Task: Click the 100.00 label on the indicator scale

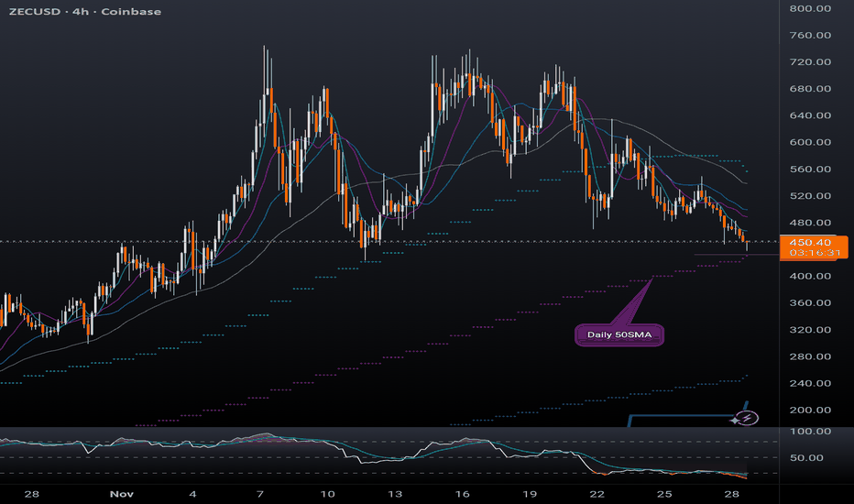Action: 809,431
